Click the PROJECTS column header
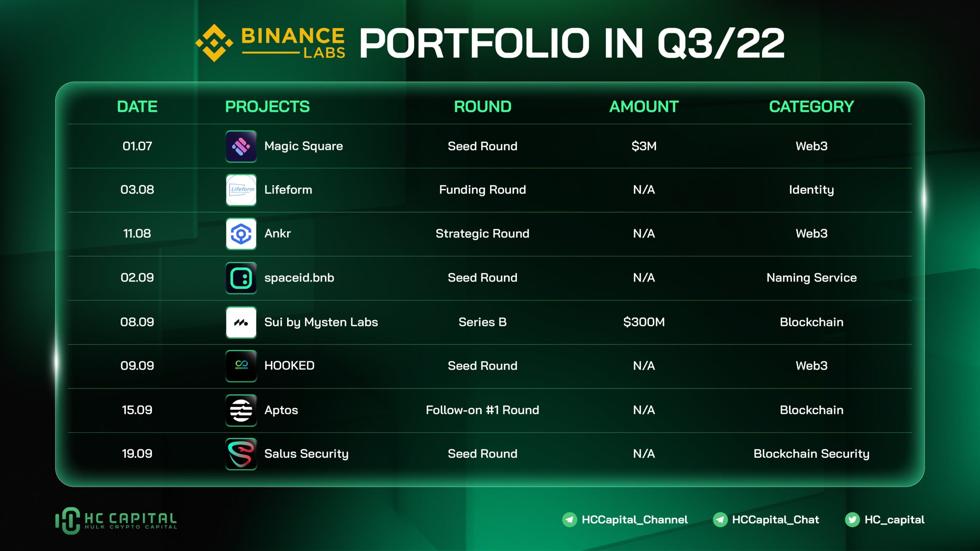Viewport: 980px width, 551px height. 267,107
